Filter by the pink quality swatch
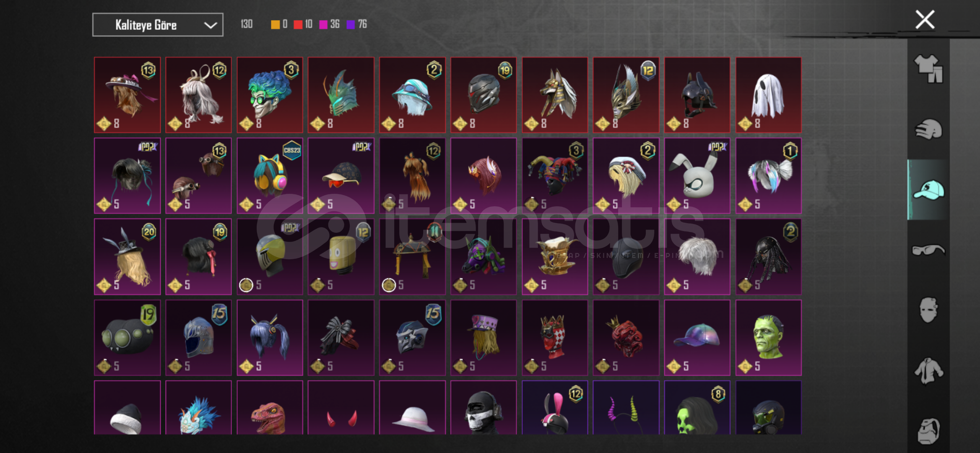 pos(323,25)
